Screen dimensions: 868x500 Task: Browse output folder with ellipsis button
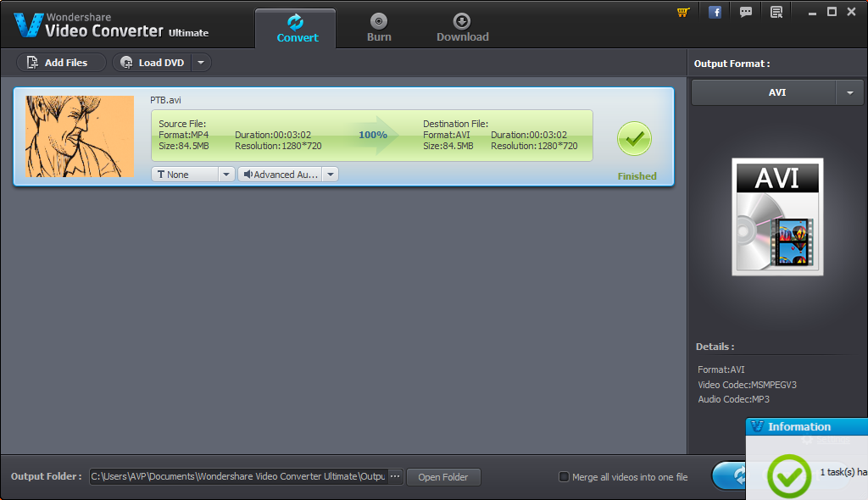(395, 476)
